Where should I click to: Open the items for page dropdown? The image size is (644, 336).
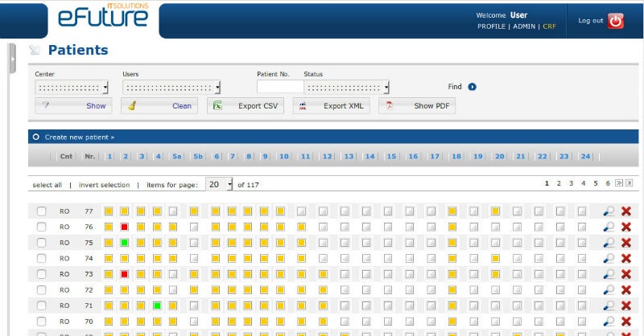coord(219,184)
